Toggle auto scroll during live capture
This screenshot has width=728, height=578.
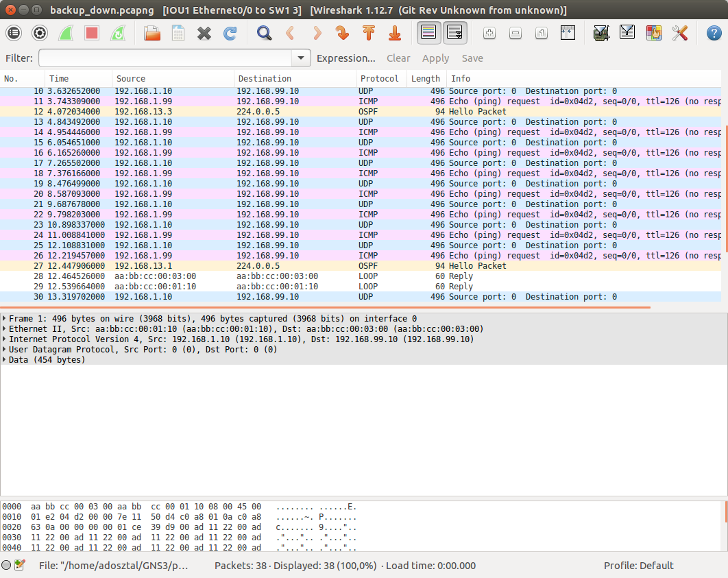pos(454,33)
